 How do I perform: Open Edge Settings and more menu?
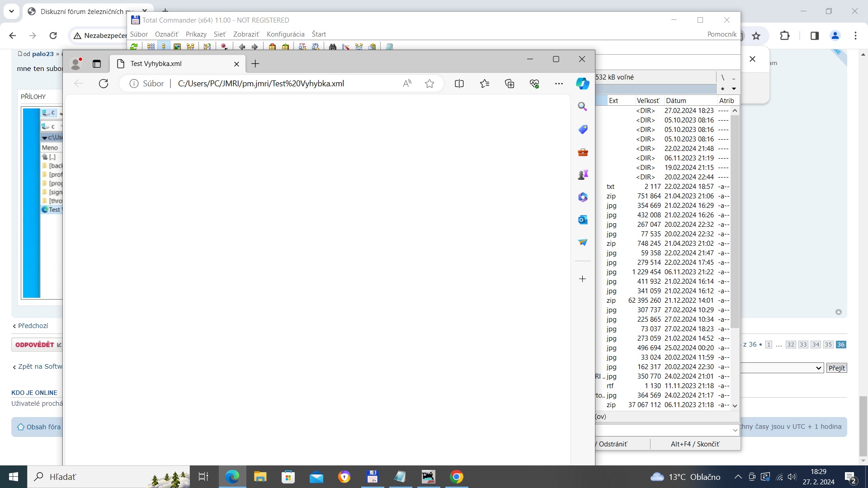[559, 84]
